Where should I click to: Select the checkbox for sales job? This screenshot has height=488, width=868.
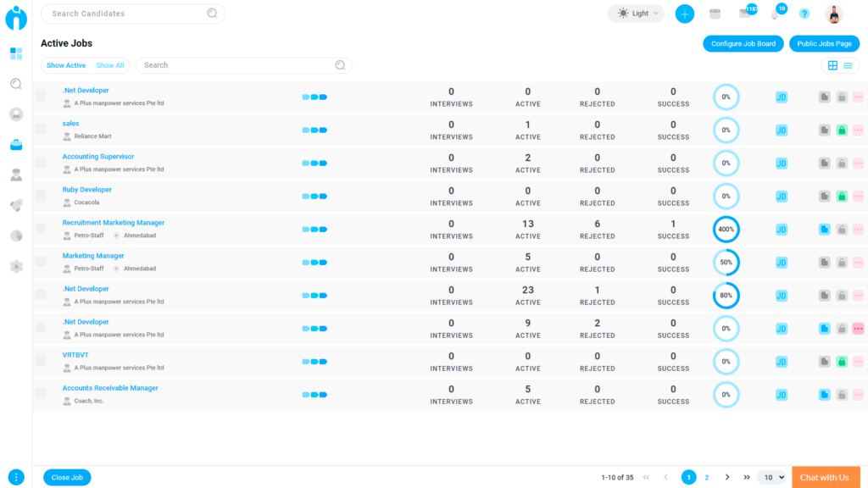pos(41,130)
